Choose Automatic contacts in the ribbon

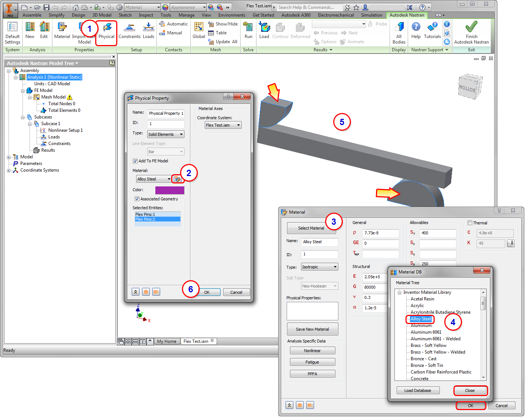(173, 24)
